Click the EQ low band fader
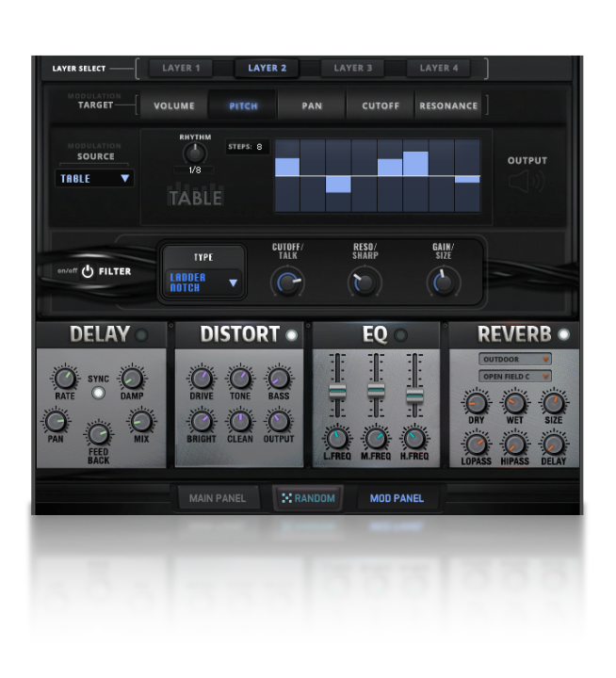This screenshot has height=678, width=616. (x=337, y=391)
